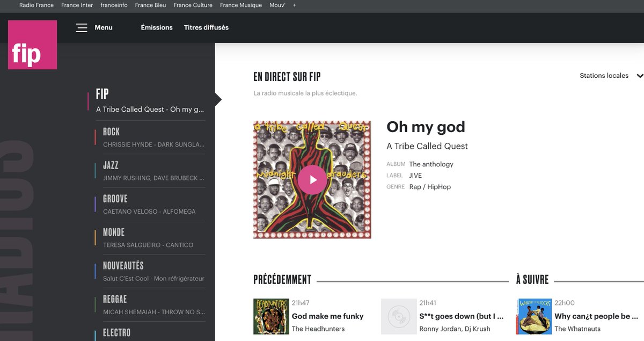
Task: Click the placeholder disc cover for S**t goes down
Action: (x=399, y=316)
